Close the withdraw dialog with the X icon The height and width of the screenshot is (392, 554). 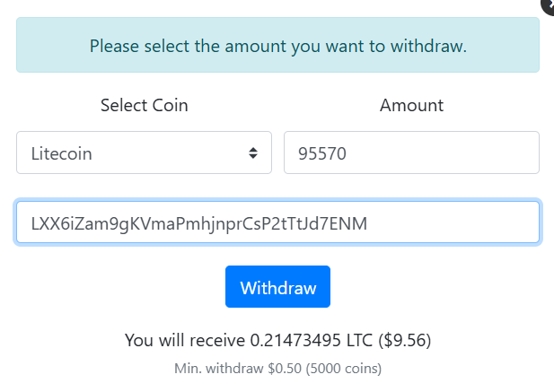click(x=549, y=5)
